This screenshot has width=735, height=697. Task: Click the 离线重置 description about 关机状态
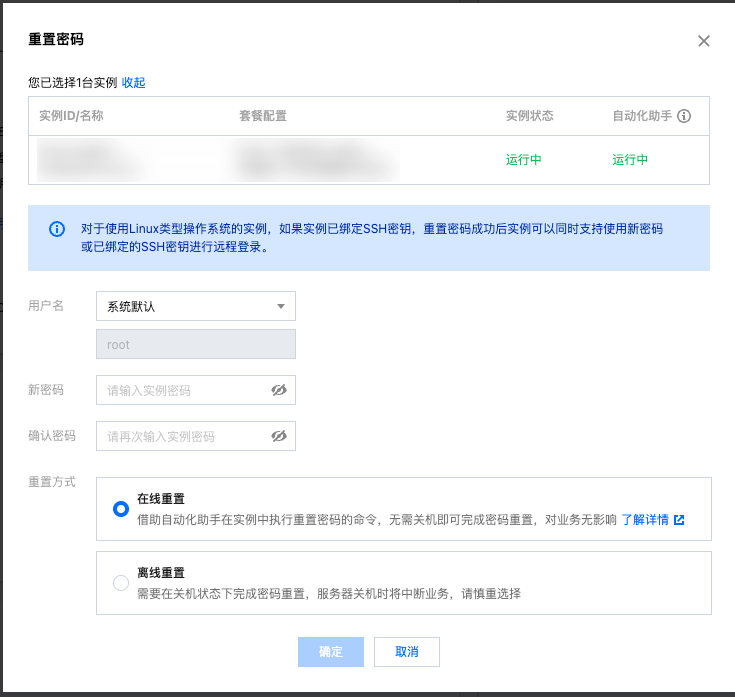[329, 593]
